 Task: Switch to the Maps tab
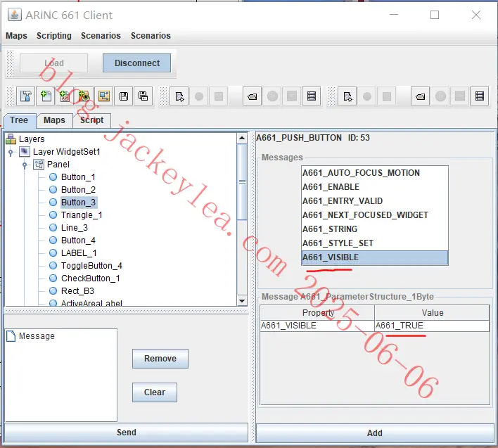(54, 120)
